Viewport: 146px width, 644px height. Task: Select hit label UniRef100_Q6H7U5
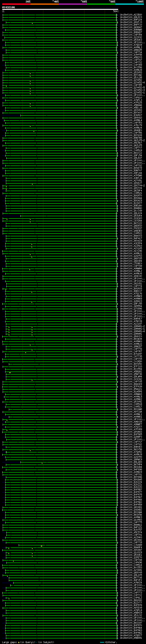[x=131, y=258]
